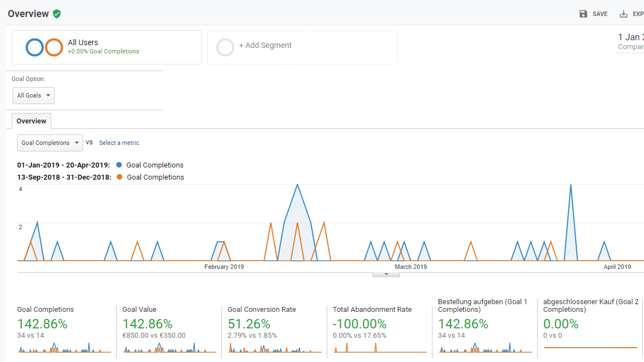Open the All Users segment card
Viewport: 644px width, 362px height.
click(x=106, y=47)
